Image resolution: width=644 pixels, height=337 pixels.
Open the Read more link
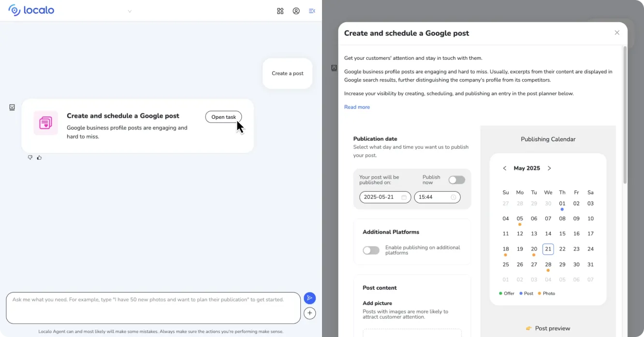[357, 107]
